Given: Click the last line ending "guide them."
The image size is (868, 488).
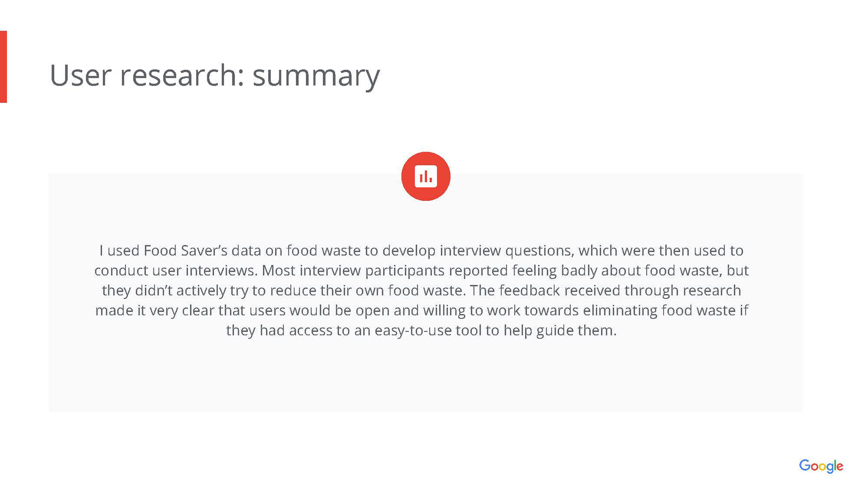Looking at the screenshot, I should (421, 330).
